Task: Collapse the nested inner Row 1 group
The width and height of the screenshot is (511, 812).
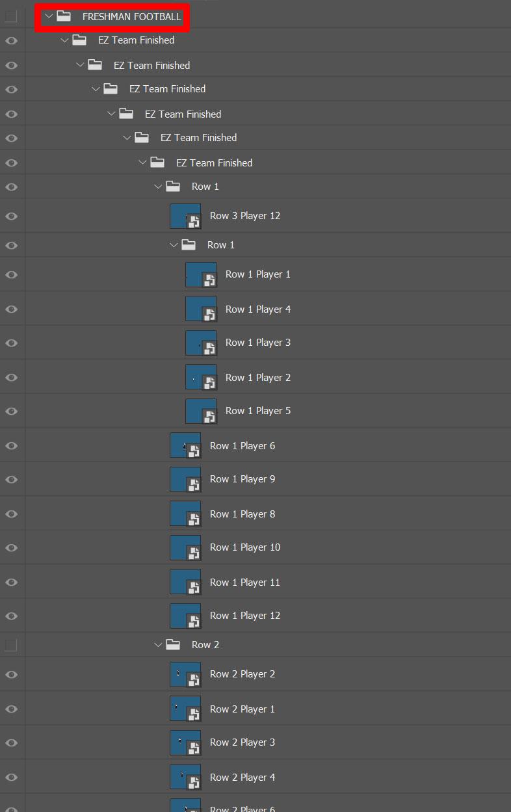Action: point(174,245)
